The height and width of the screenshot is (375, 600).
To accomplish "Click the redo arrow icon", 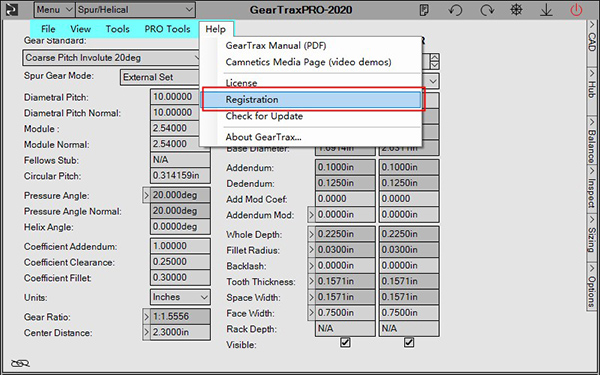I will pyautogui.click(x=487, y=10).
